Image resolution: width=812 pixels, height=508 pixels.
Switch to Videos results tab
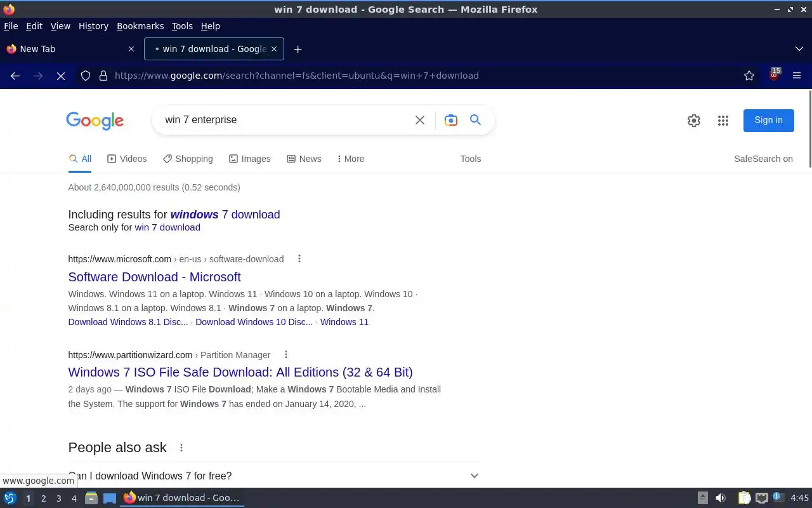(127, 159)
